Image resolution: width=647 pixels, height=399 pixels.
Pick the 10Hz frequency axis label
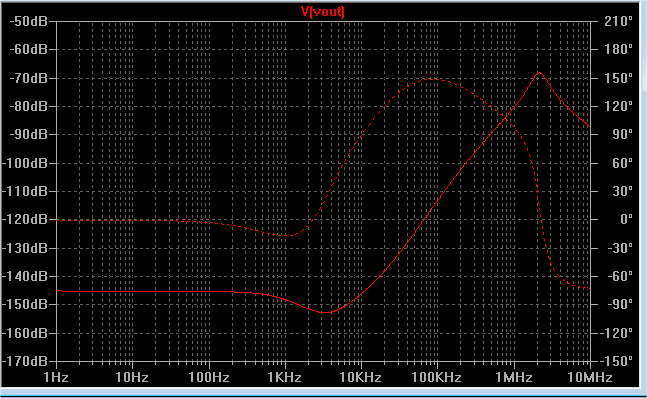click(132, 377)
